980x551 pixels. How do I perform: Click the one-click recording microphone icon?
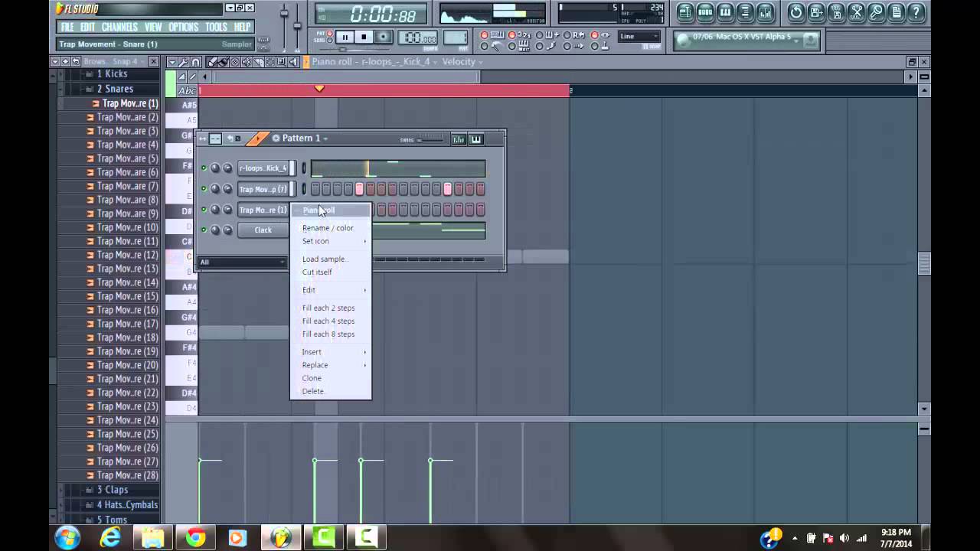click(x=876, y=12)
